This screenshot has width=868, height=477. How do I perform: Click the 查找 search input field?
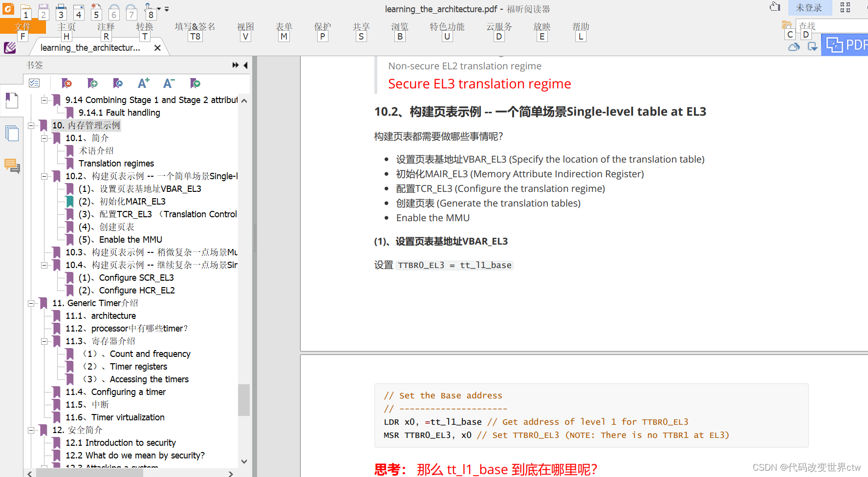coord(832,25)
